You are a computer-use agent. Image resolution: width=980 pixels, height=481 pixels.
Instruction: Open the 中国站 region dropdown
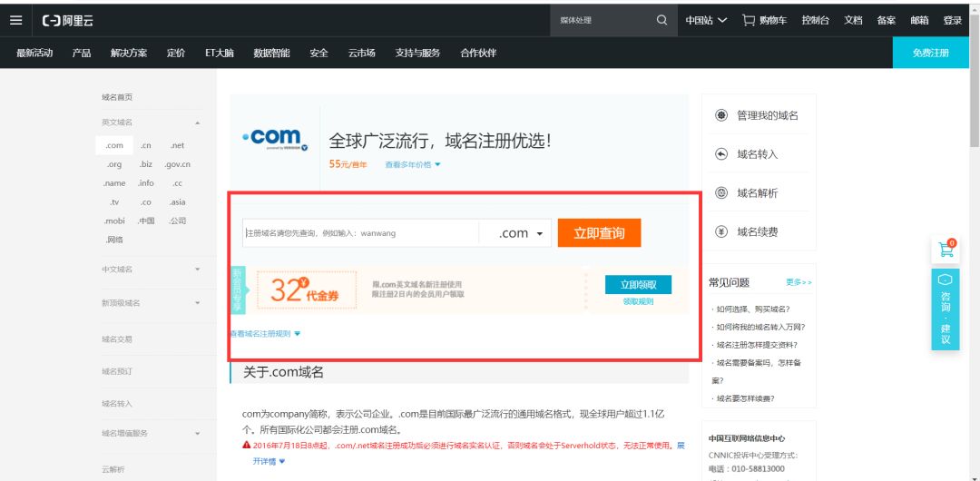click(706, 20)
